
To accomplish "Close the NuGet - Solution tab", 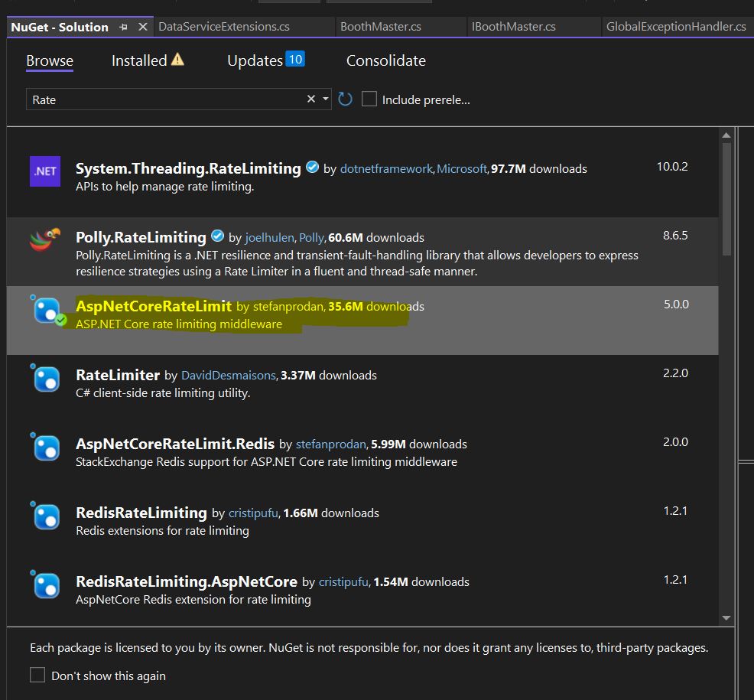I will pyautogui.click(x=142, y=27).
